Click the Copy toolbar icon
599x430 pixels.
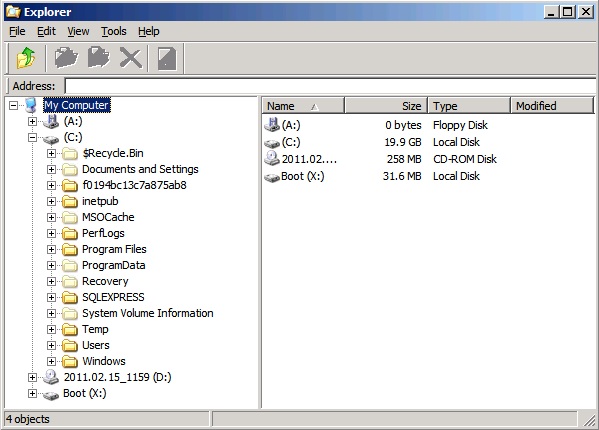click(x=66, y=58)
